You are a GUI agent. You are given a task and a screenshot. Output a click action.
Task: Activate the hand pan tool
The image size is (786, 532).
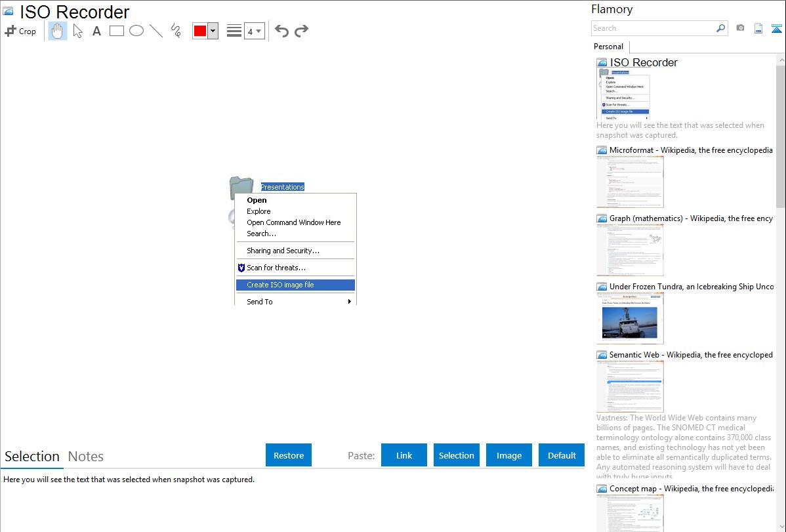57,31
